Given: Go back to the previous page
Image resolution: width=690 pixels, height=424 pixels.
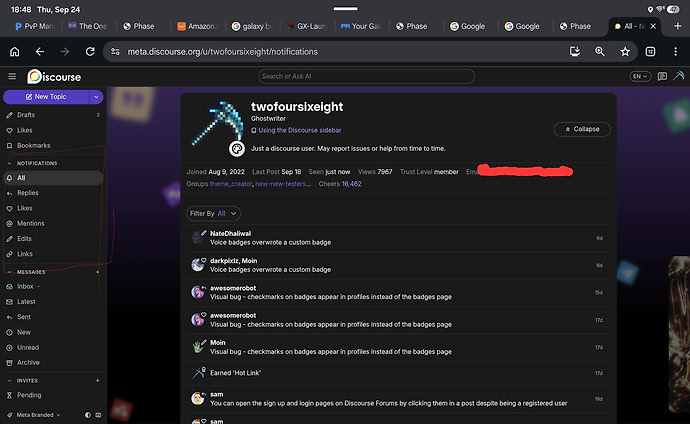Looking at the screenshot, I should [x=40, y=51].
